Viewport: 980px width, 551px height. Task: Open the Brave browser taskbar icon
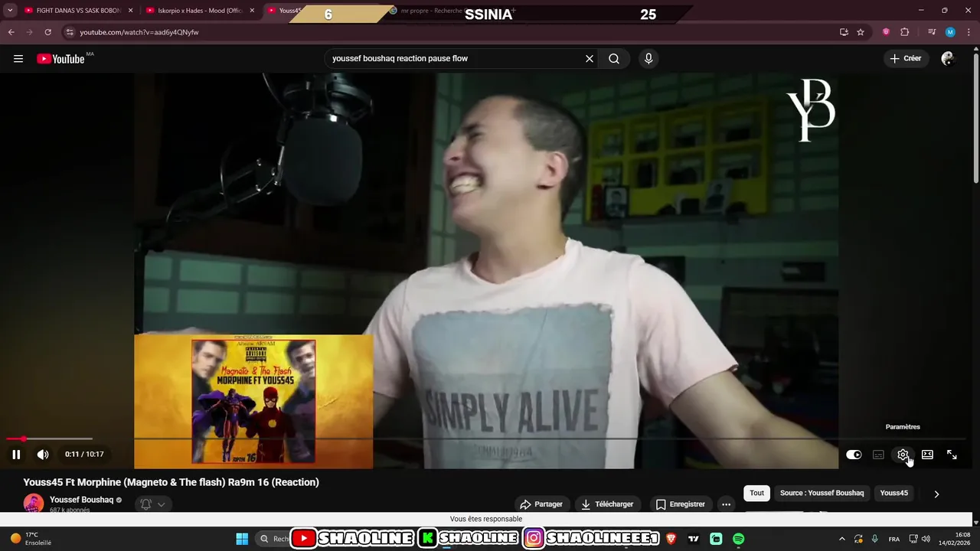671,539
